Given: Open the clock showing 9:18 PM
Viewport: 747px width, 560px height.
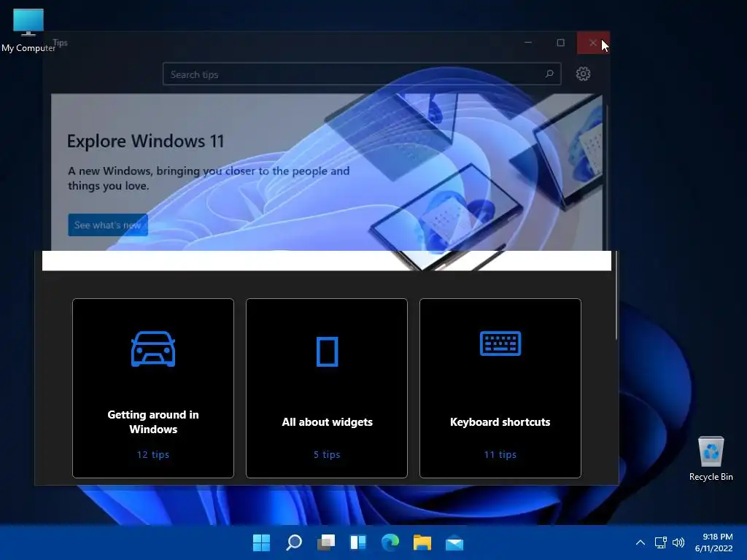Looking at the screenshot, I should click(x=713, y=542).
